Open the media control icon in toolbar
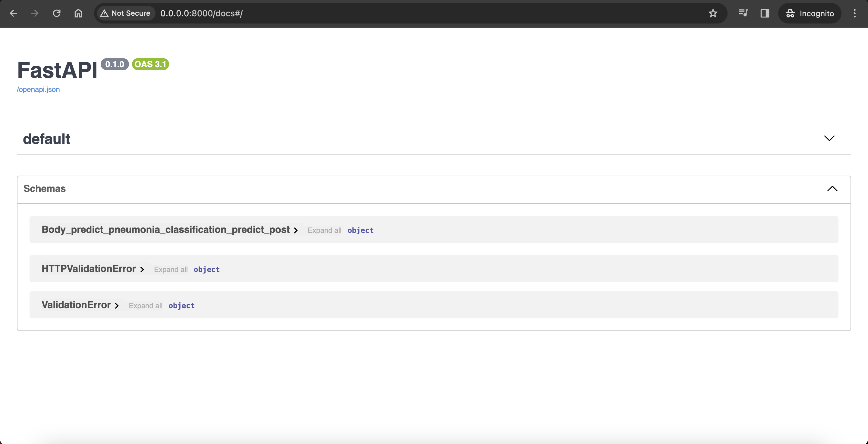 tap(743, 13)
